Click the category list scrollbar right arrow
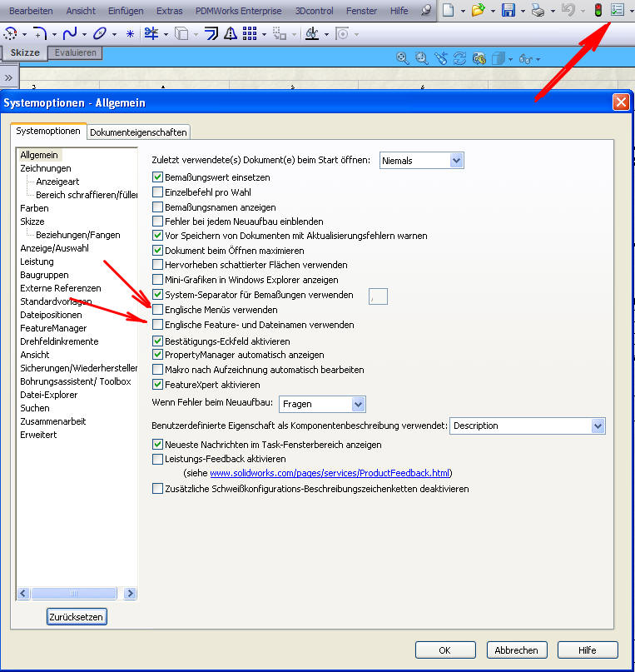Image resolution: width=635 pixels, height=672 pixels. coord(130,593)
